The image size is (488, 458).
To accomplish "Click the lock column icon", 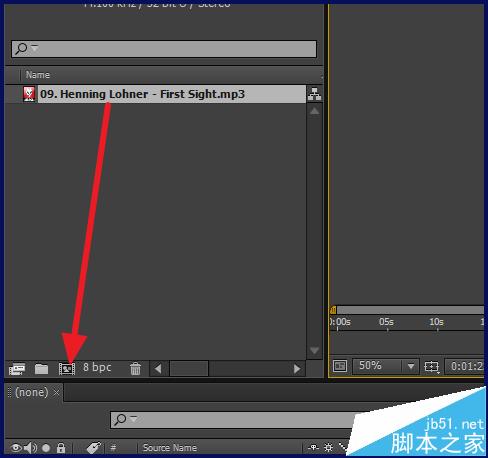I will pos(61,448).
